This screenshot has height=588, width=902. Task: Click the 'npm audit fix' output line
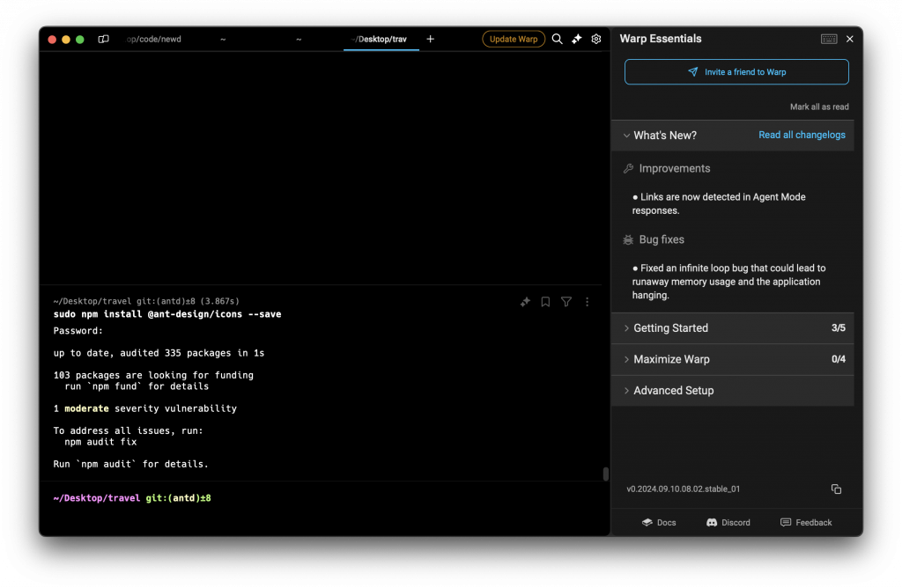[x=100, y=442]
